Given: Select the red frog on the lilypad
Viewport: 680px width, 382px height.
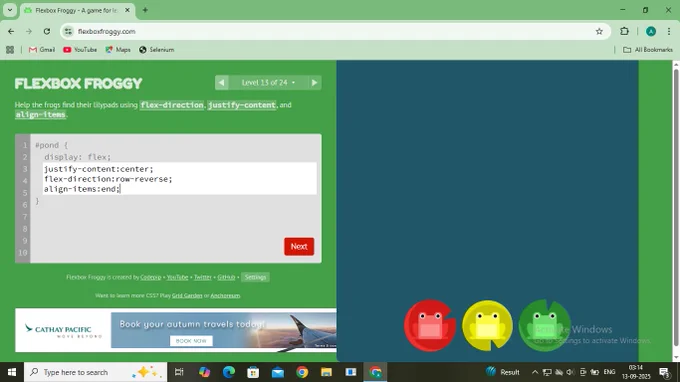Looking at the screenshot, I should tap(430, 326).
